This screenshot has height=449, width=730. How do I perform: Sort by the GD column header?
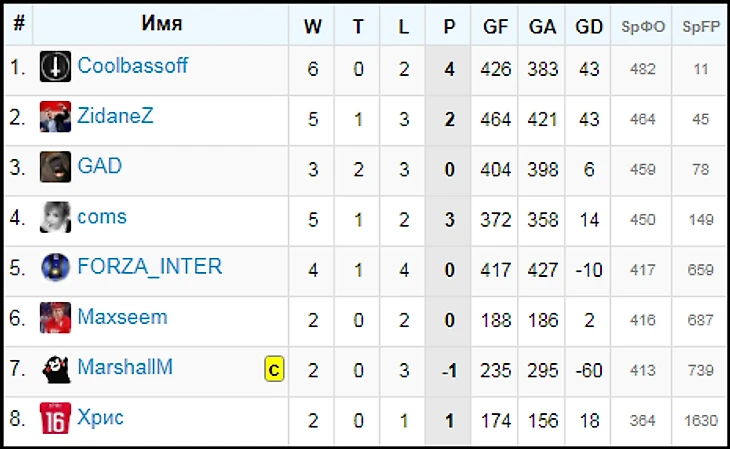point(590,27)
